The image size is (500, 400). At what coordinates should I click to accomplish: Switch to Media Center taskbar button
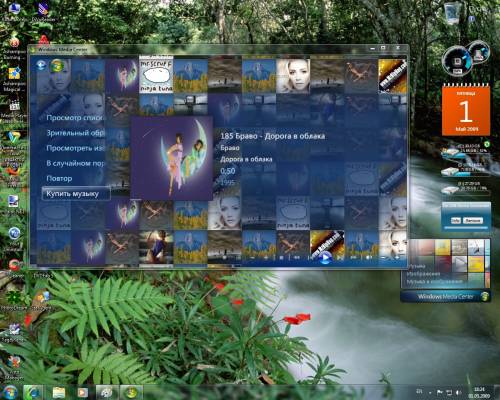pos(131,392)
